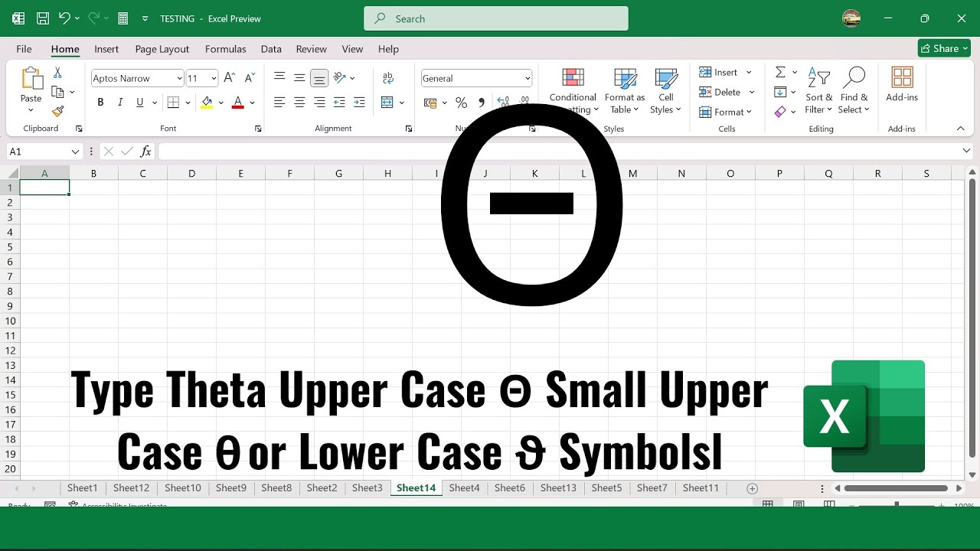Apply borders using the Borders icon
The image size is (980, 551).
173,103
